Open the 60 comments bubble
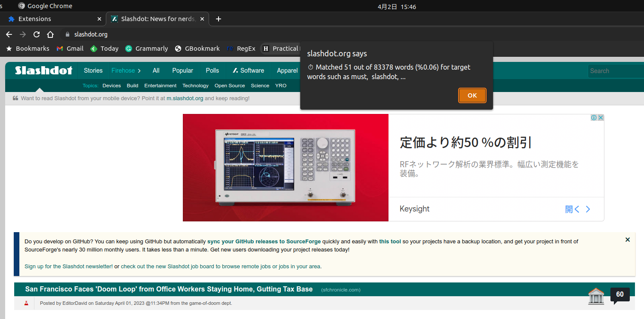Viewport: 644px width, 319px height. click(620, 294)
